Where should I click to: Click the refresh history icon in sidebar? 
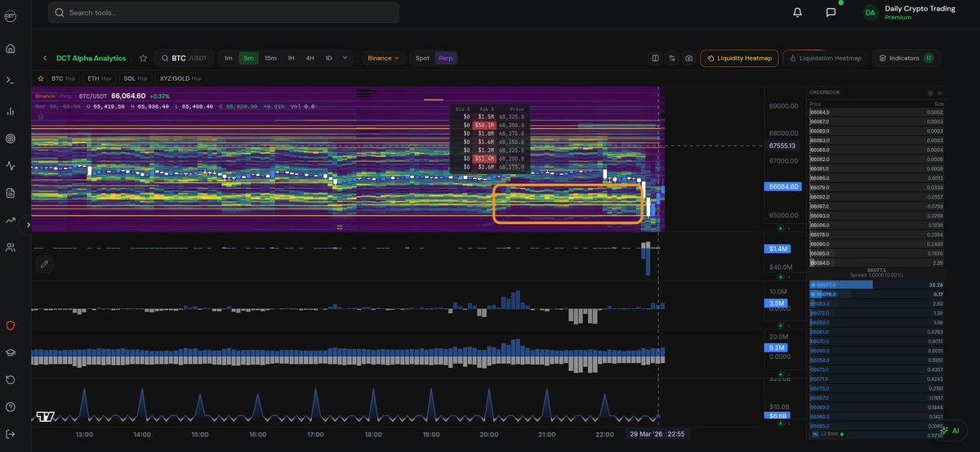pyautogui.click(x=11, y=380)
